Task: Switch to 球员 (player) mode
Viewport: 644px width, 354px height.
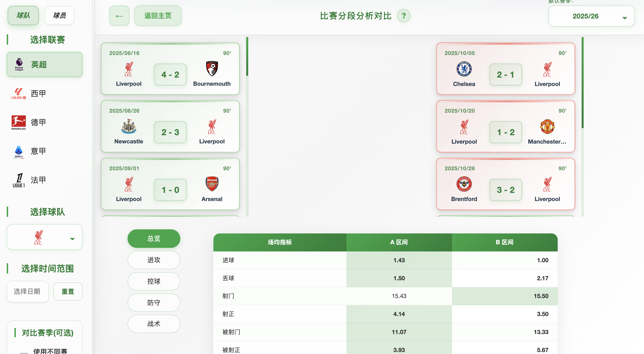Action: 59,16
